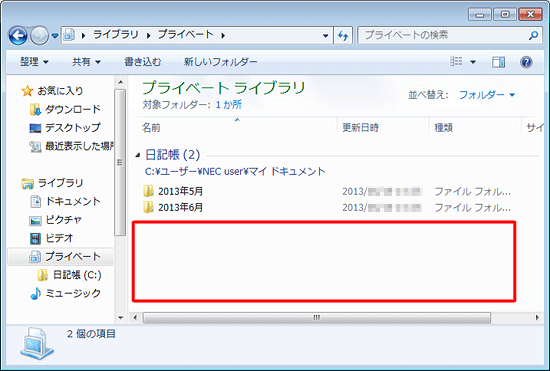Open the address bar history dropdown
This screenshot has height=371, width=550.
coord(325,35)
